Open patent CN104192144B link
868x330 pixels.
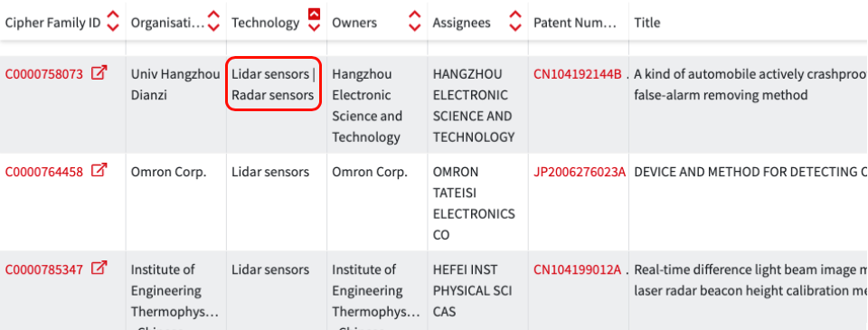coord(578,73)
